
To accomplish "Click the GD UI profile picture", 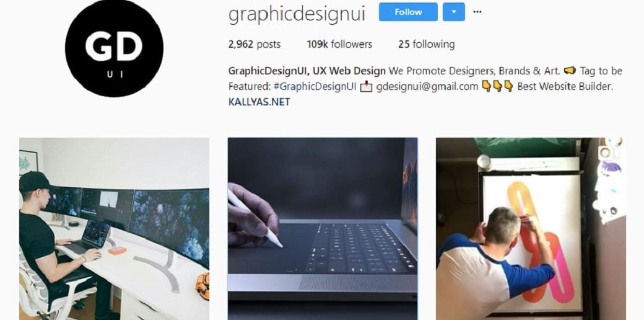I will (114, 48).
